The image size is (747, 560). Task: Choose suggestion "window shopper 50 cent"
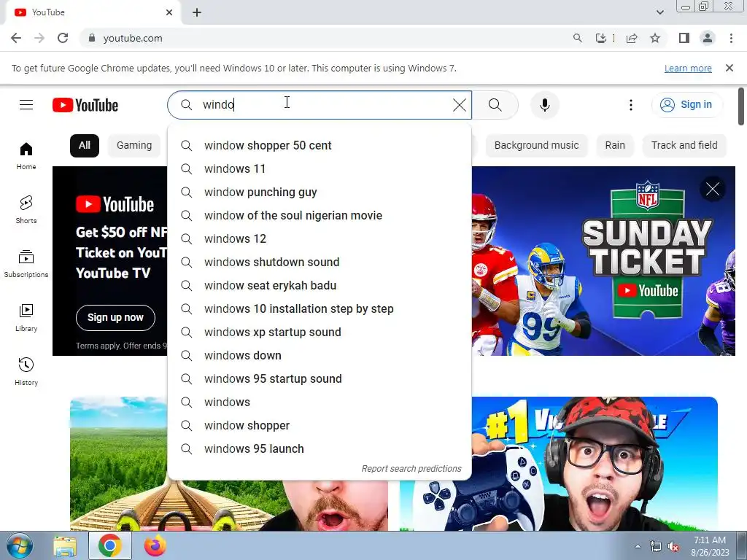point(320,145)
